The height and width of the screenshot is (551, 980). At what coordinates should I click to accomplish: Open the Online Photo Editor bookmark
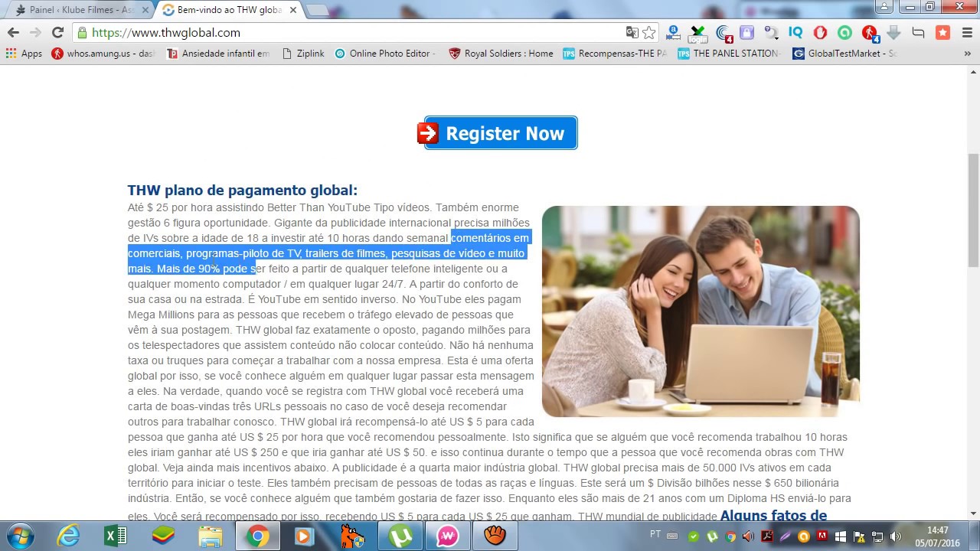tap(385, 54)
